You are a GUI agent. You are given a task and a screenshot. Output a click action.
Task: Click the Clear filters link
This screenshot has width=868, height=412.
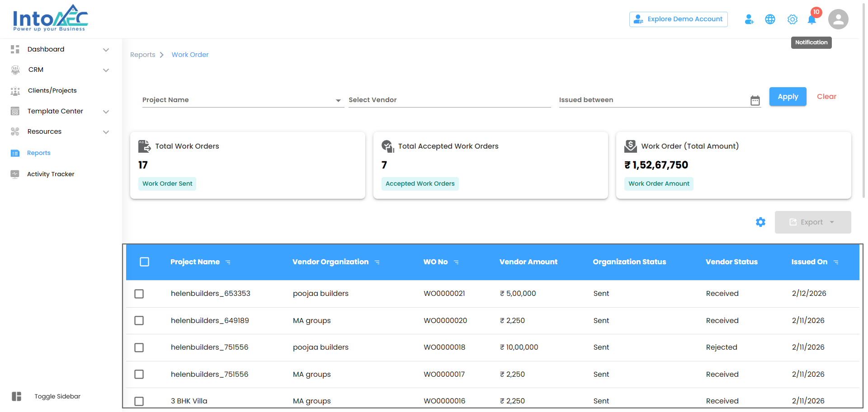826,97
